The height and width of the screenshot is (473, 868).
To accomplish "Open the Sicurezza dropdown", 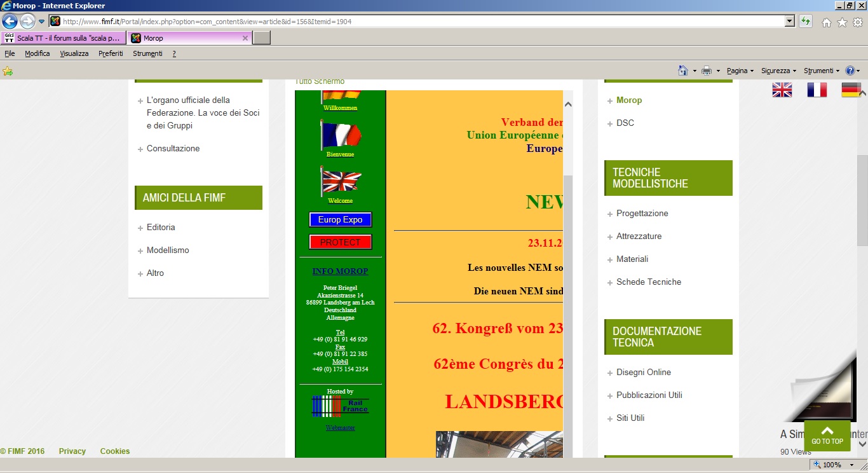I will pos(778,71).
